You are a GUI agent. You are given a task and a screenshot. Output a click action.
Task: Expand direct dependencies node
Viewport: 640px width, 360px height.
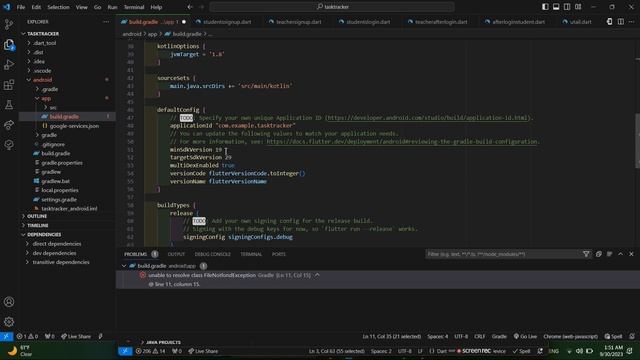pos(57,244)
